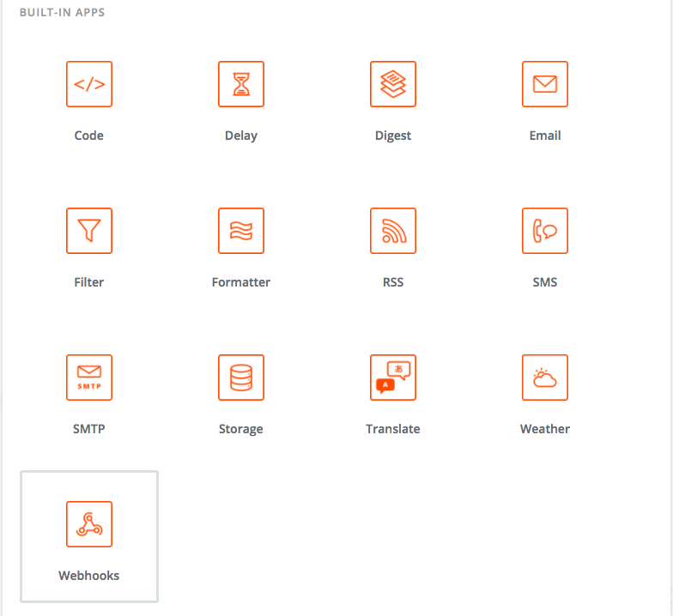Click the Weather label
Viewport: 673px width, 616px height.
[545, 429]
